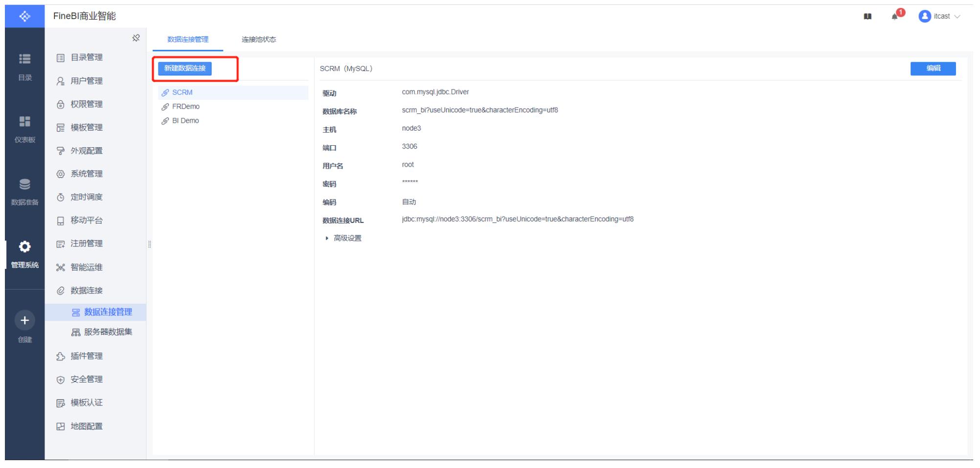980x468 pixels.
Task: Click the SCRM (MySQL) heading
Action: pos(346,68)
